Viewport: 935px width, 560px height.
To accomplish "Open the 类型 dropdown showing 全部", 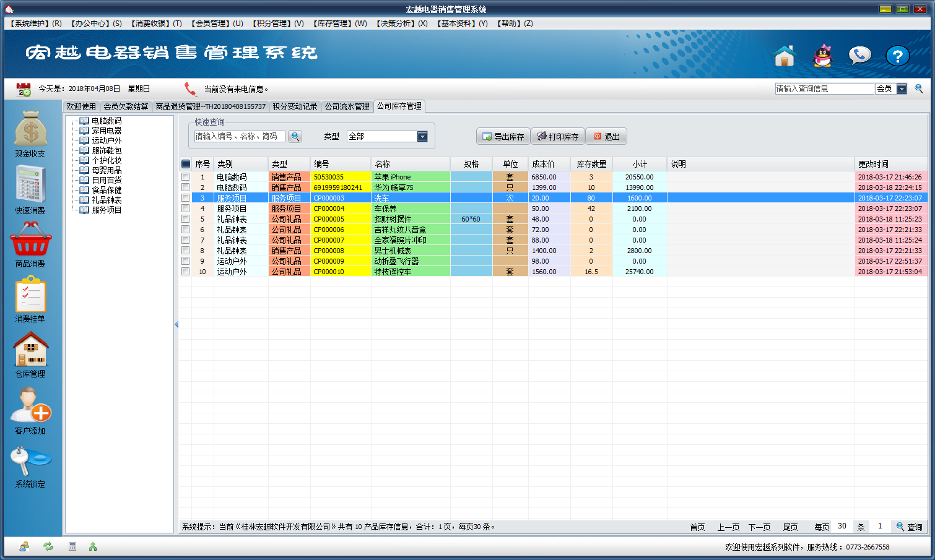I will 422,137.
